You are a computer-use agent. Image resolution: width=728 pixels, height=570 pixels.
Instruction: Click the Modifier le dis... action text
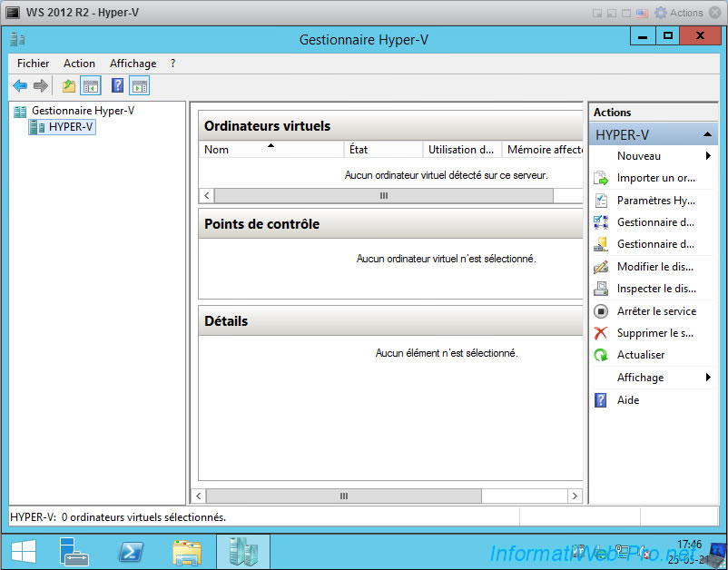coord(655,267)
